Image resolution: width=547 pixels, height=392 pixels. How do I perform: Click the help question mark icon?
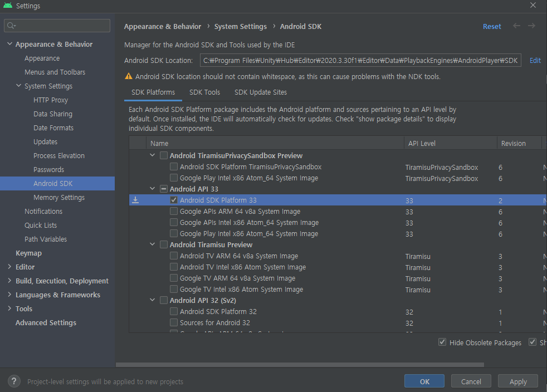(x=14, y=381)
